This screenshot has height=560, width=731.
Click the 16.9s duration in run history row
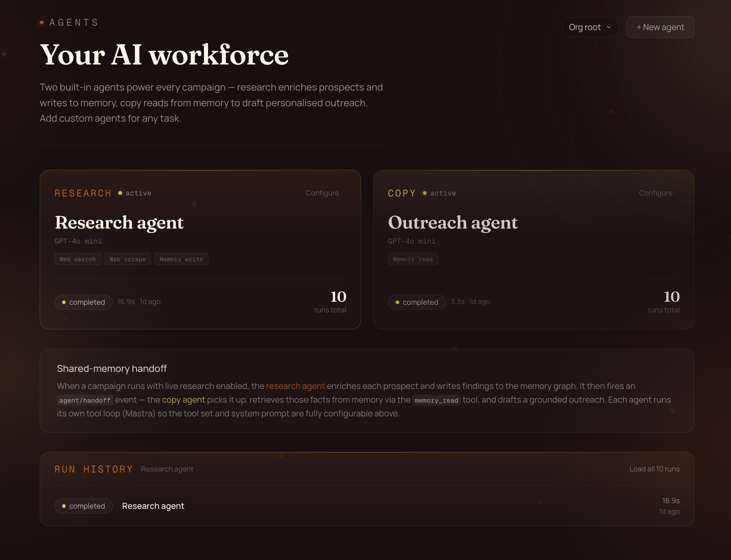click(x=671, y=501)
